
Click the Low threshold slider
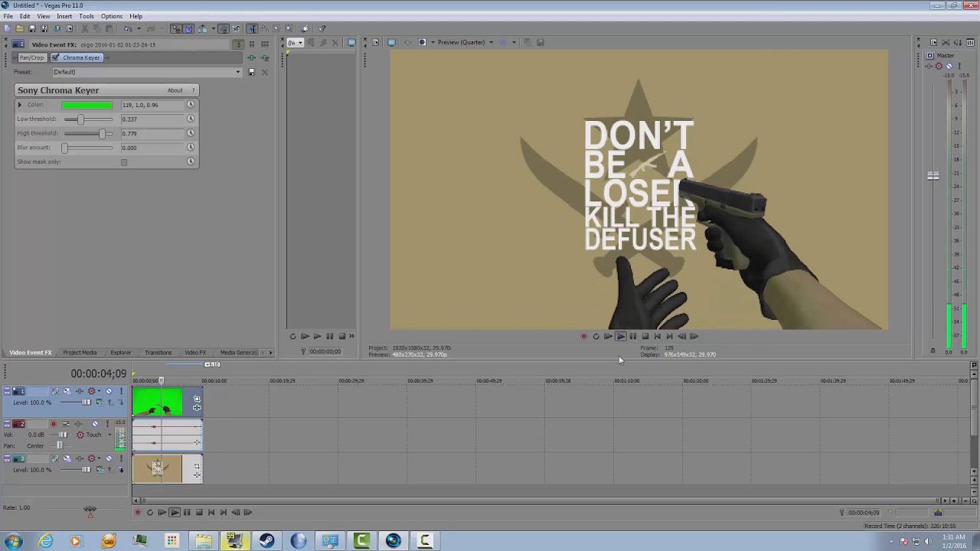(x=87, y=119)
